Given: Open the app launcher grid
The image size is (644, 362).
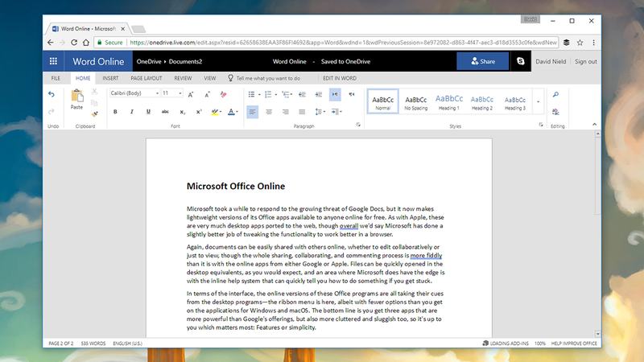Looking at the screenshot, I should [53, 61].
